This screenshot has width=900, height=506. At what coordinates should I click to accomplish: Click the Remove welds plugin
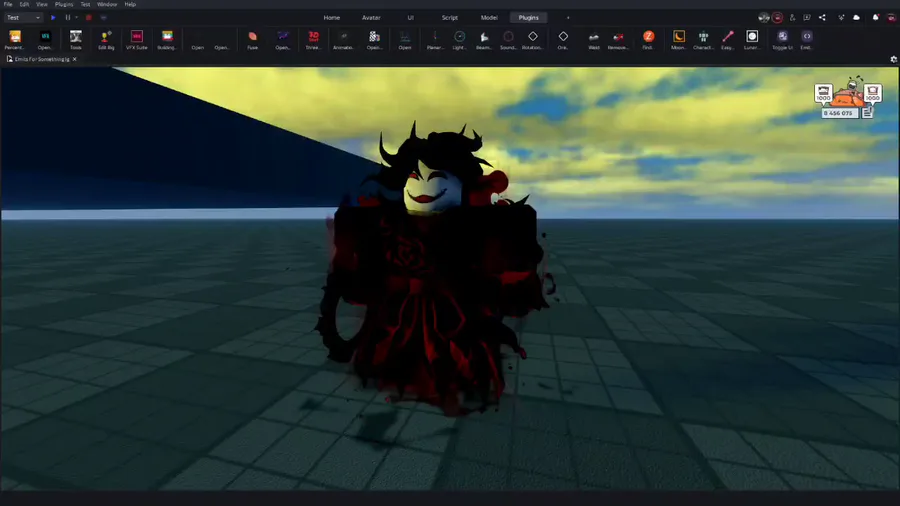coord(618,39)
